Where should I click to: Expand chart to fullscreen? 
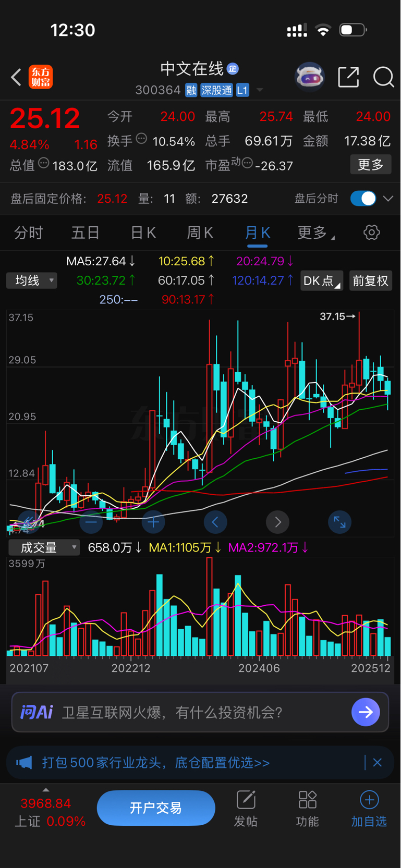tap(339, 522)
